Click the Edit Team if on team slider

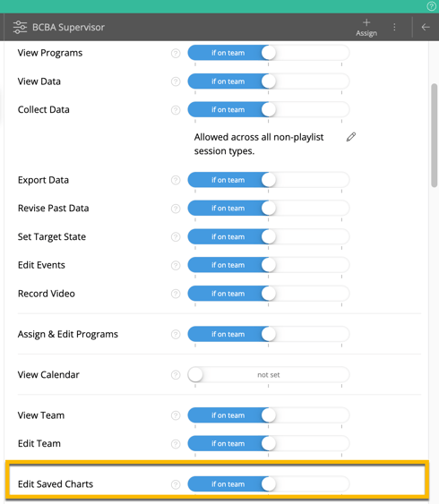click(269, 443)
